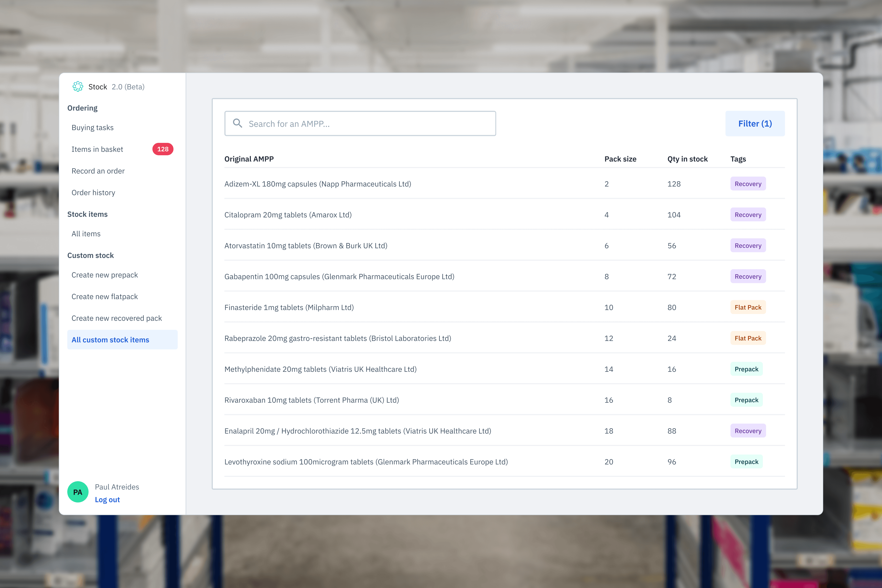The height and width of the screenshot is (588, 882).
Task: Select Record an order
Action: [98, 171]
